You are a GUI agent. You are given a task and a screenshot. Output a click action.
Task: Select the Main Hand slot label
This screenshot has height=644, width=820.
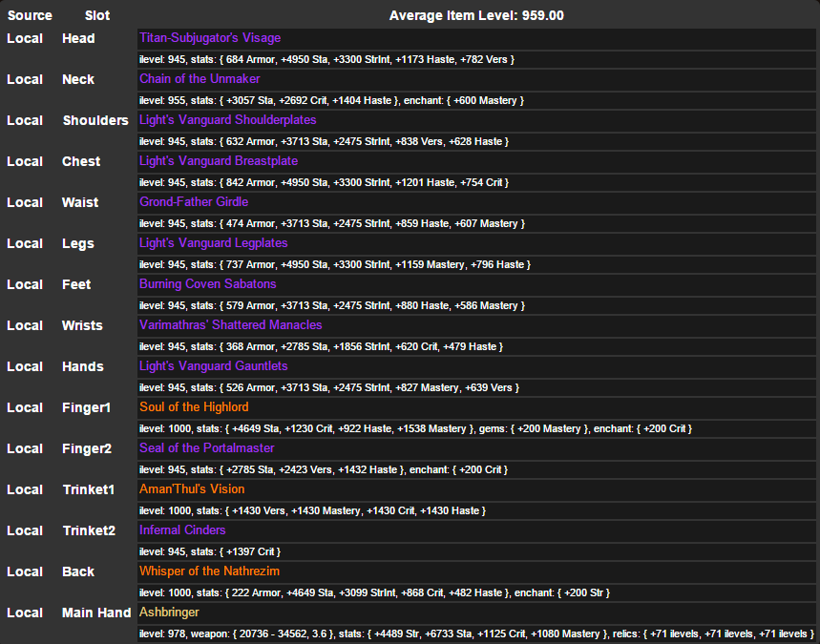[96, 613]
